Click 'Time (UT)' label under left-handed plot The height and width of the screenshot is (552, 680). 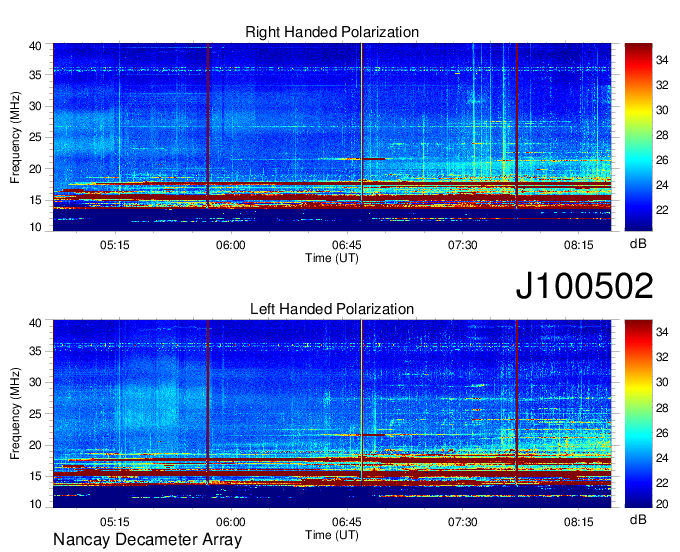[332, 535]
